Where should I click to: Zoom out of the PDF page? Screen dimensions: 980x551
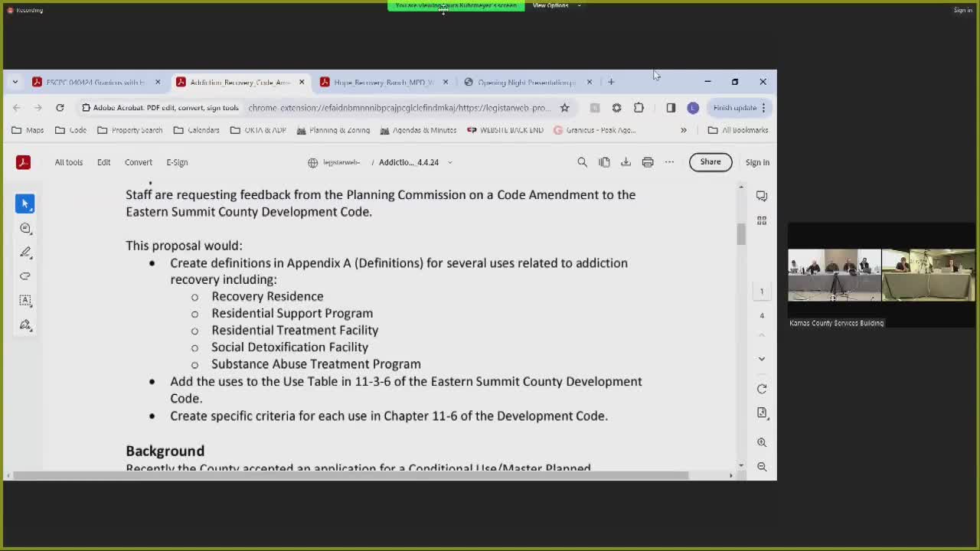(762, 466)
